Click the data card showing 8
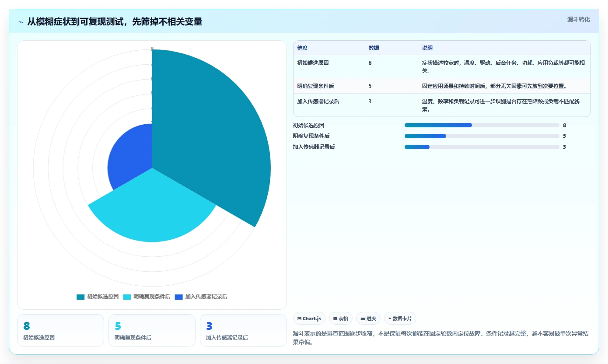This screenshot has height=364, width=608. (60, 330)
